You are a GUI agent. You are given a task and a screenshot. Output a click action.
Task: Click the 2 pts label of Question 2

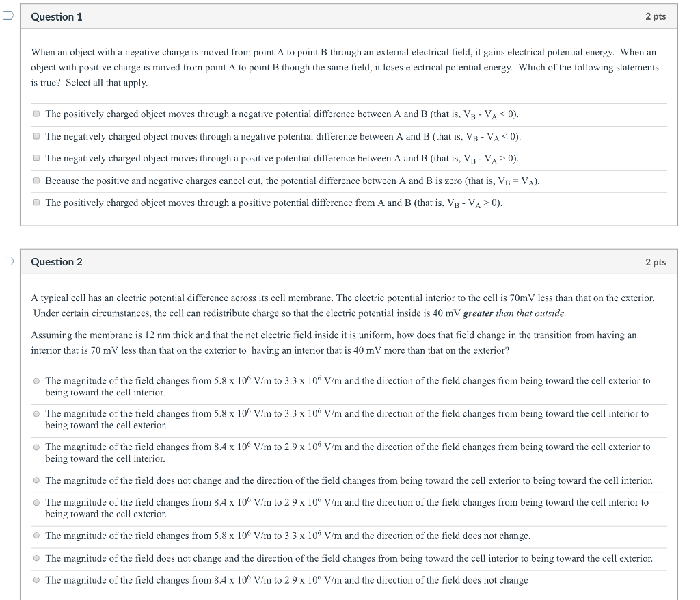[655, 262]
